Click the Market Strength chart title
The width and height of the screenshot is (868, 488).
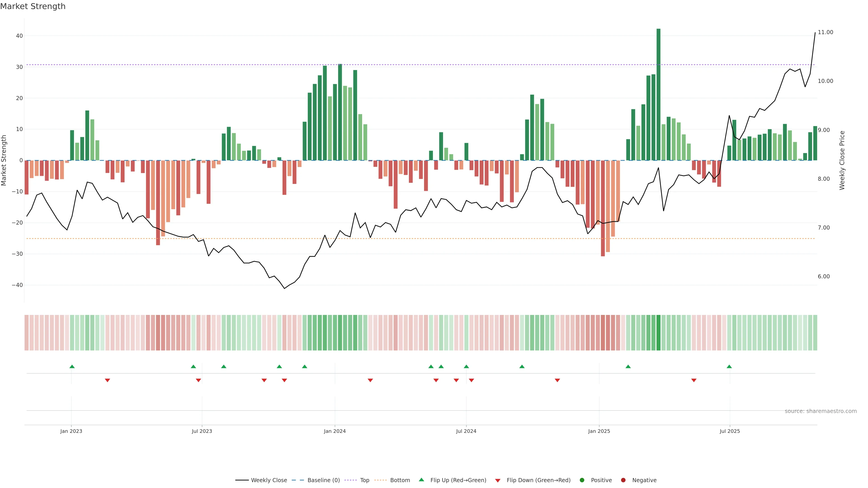point(33,6)
